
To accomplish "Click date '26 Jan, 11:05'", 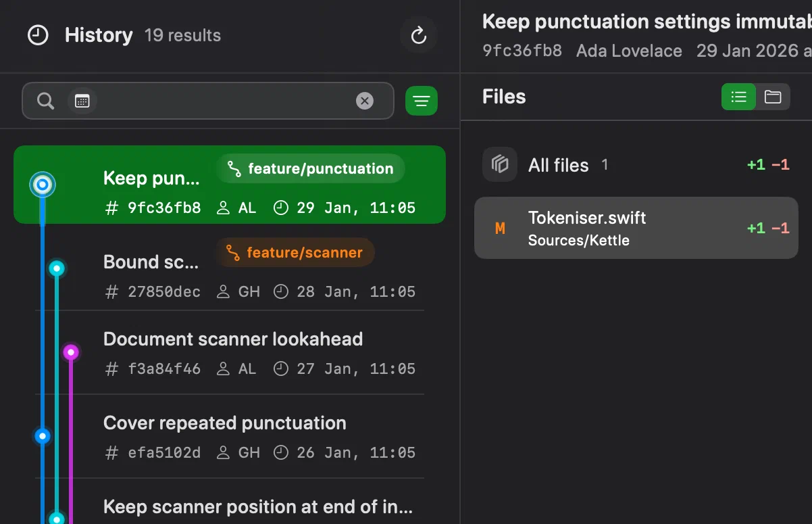I will point(356,452).
